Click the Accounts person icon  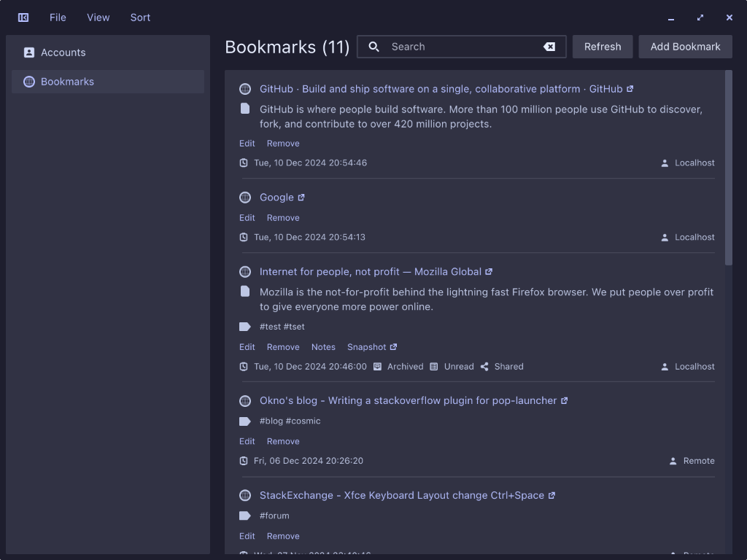click(x=29, y=52)
